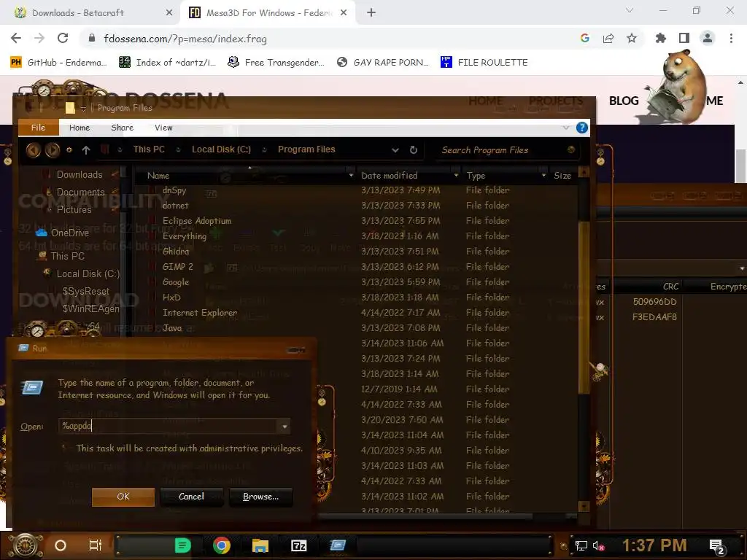This screenshot has height=560, width=747.
Task: Open Date modified column filter dropdown
Action: click(456, 176)
